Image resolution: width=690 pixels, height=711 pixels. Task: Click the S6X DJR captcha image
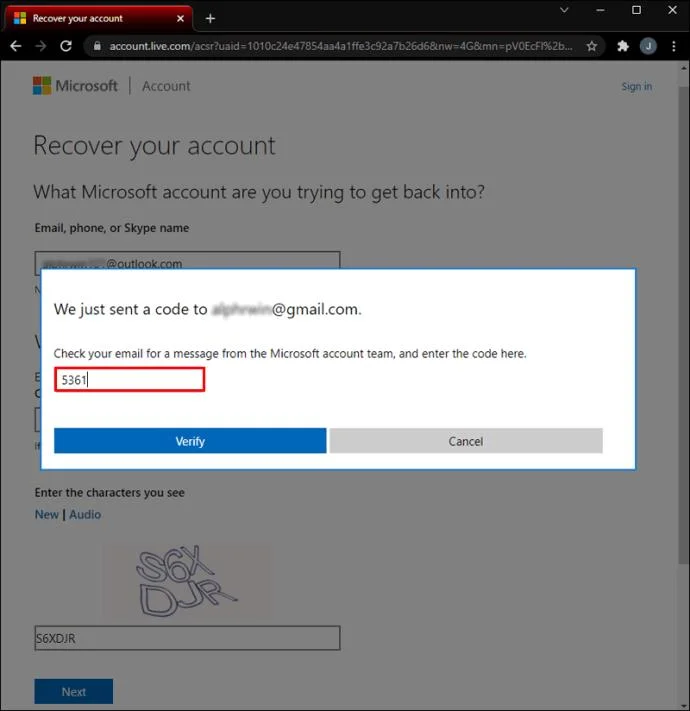point(186,581)
